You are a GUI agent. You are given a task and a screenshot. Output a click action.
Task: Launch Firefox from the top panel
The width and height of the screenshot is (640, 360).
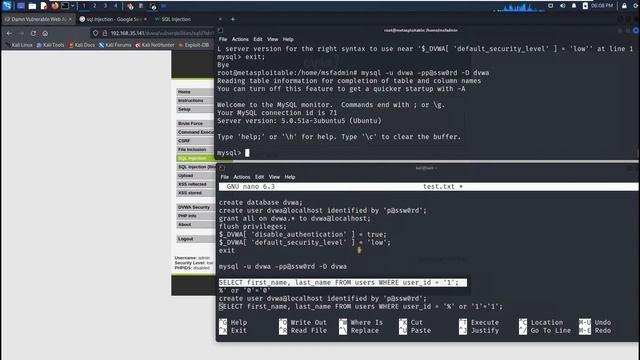[55, 6]
